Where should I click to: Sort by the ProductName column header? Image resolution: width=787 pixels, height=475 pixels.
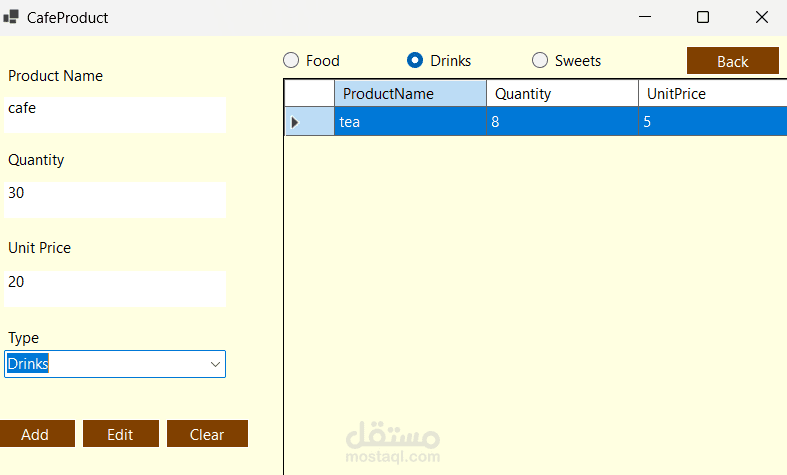[x=410, y=93]
